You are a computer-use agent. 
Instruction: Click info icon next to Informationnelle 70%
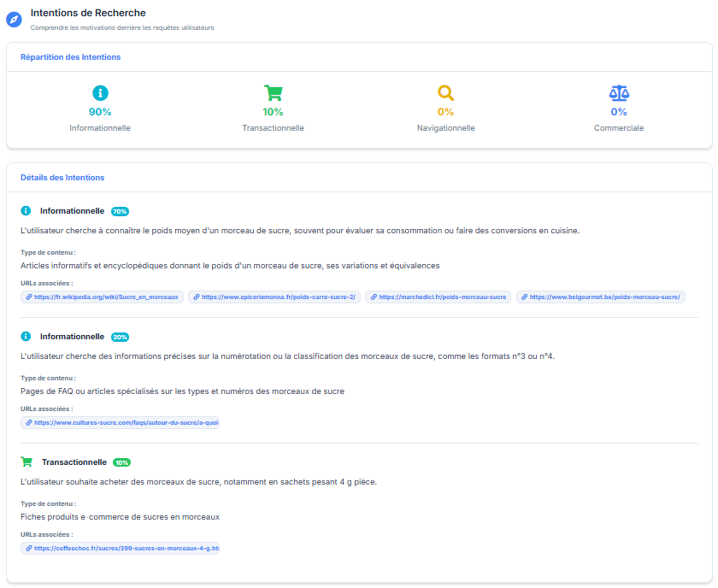(x=26, y=210)
